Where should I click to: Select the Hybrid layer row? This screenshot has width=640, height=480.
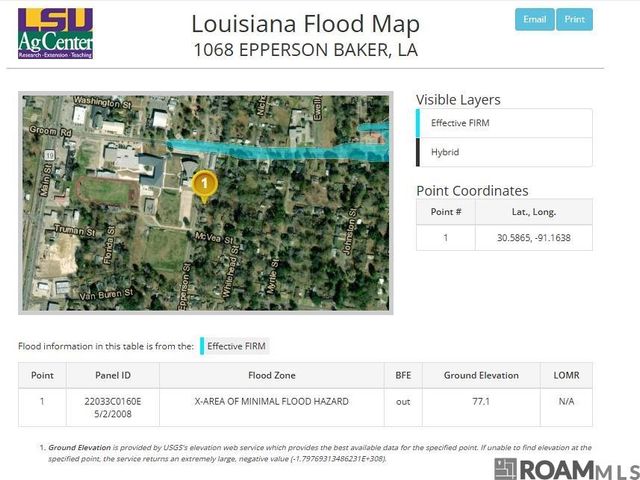tap(504, 152)
